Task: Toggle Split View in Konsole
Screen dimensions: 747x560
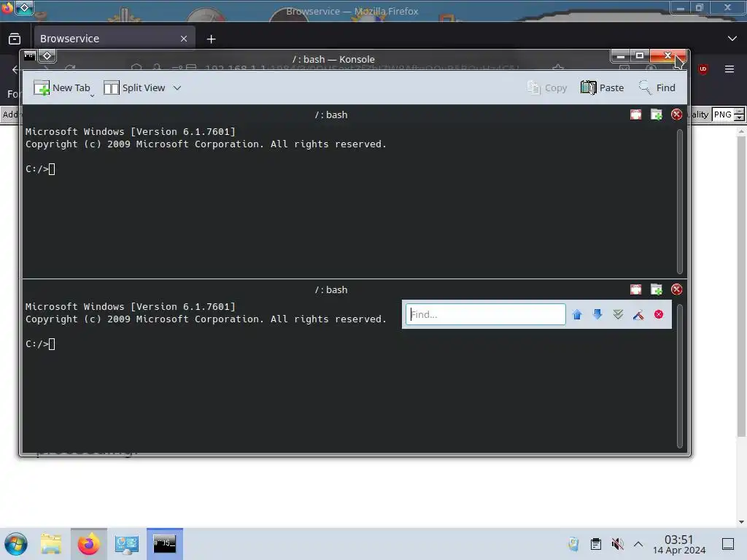Action: coord(134,87)
